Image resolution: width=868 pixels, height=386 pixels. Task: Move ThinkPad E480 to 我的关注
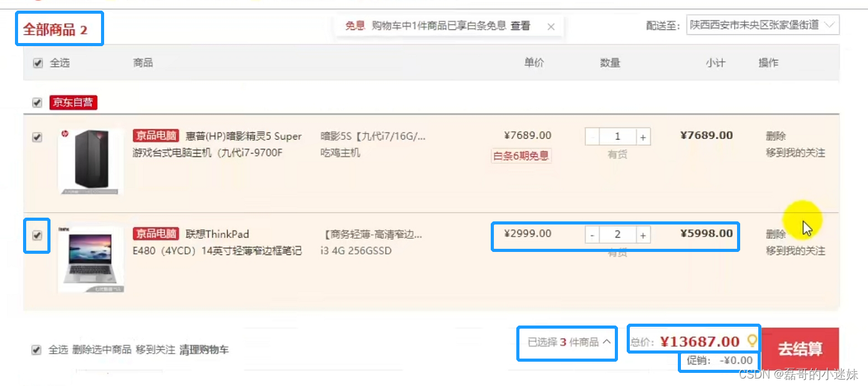(796, 251)
